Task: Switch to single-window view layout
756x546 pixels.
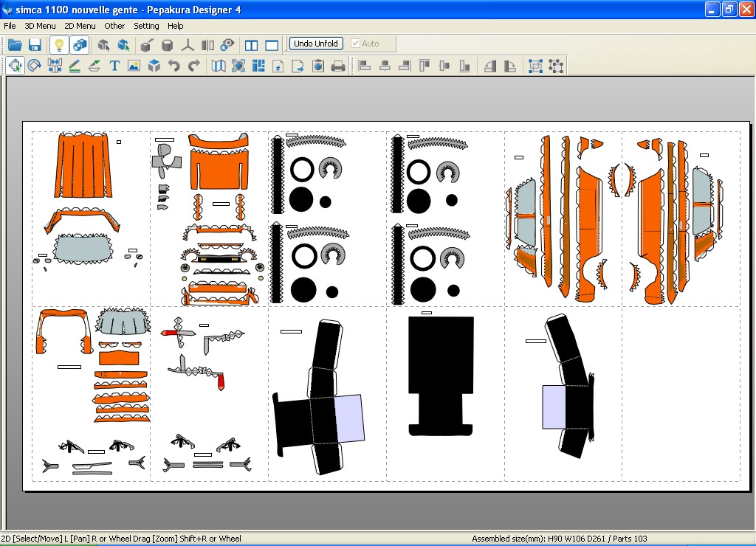Action: [x=272, y=45]
